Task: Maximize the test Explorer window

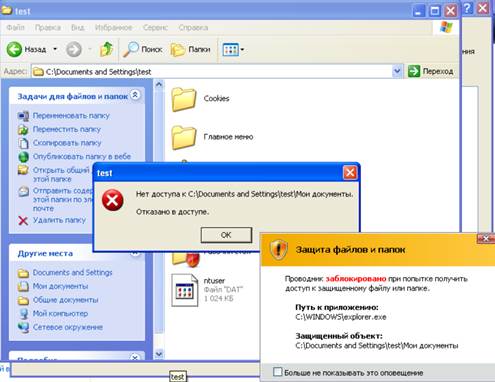Action: tap(435, 11)
